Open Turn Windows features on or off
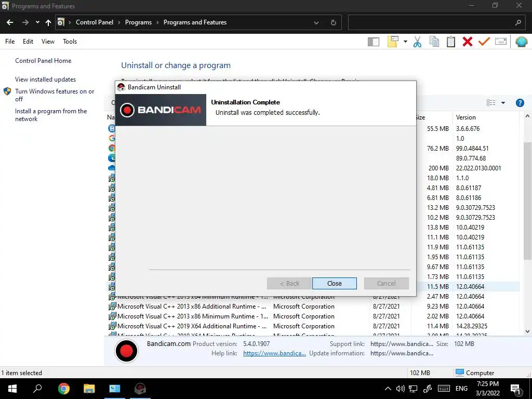Screen dimensions: 532x399 [55, 96]
